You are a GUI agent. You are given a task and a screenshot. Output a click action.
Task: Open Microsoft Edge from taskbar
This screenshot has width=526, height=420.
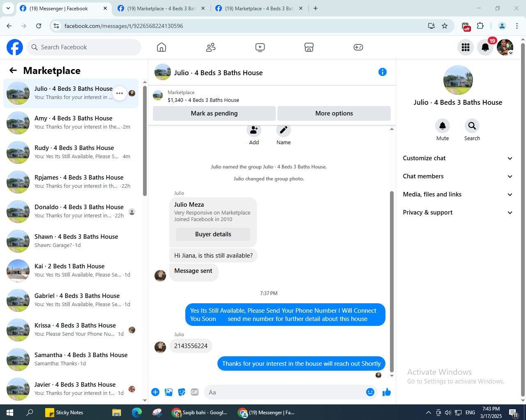click(x=137, y=412)
